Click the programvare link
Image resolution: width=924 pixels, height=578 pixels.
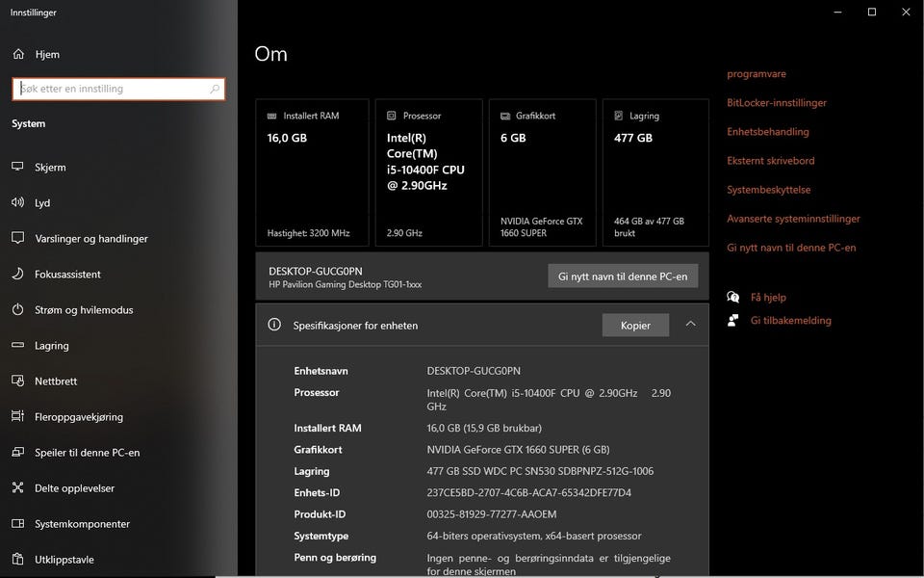tap(757, 74)
